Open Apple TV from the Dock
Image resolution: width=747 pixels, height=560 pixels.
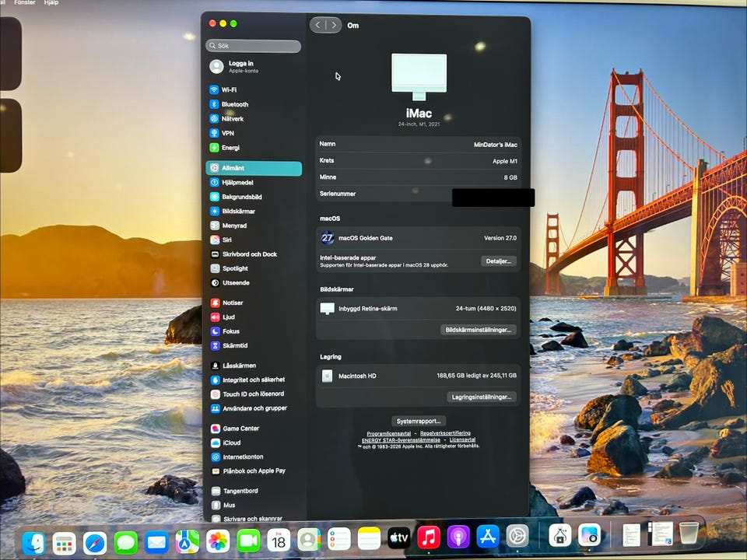pos(398,538)
